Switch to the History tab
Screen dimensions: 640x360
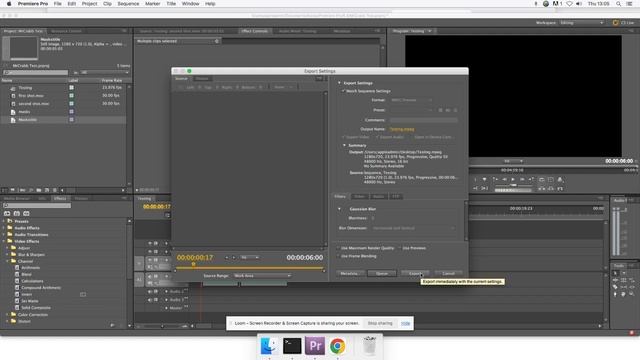(81, 198)
